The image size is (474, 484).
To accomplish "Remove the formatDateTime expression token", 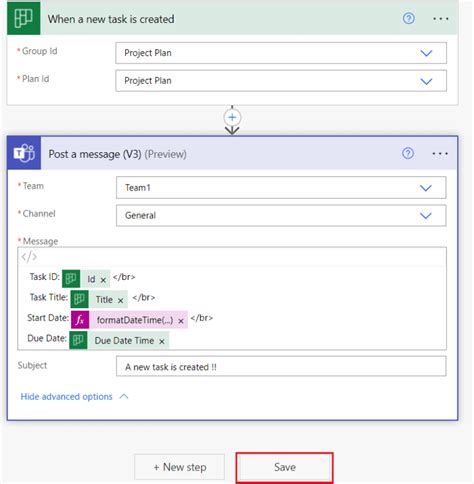I will (x=181, y=321).
